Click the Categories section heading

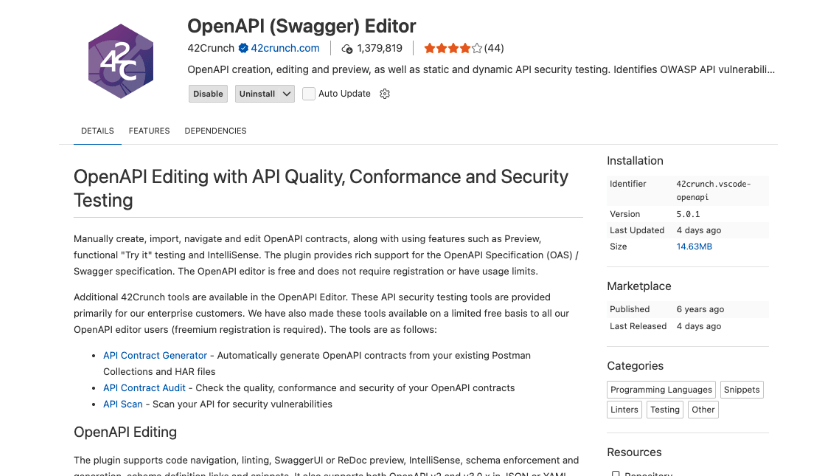tap(635, 366)
